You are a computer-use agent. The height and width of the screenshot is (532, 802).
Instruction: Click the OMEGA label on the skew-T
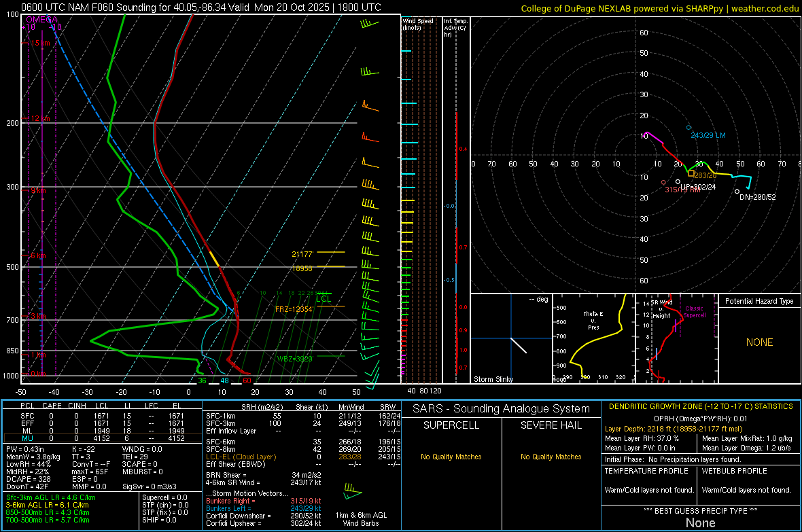pos(42,20)
